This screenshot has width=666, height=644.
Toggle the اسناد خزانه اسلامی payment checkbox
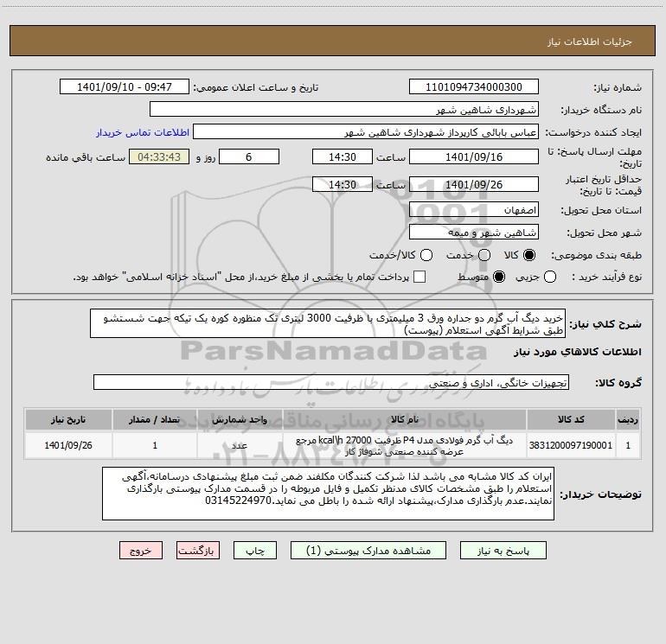coord(419,277)
